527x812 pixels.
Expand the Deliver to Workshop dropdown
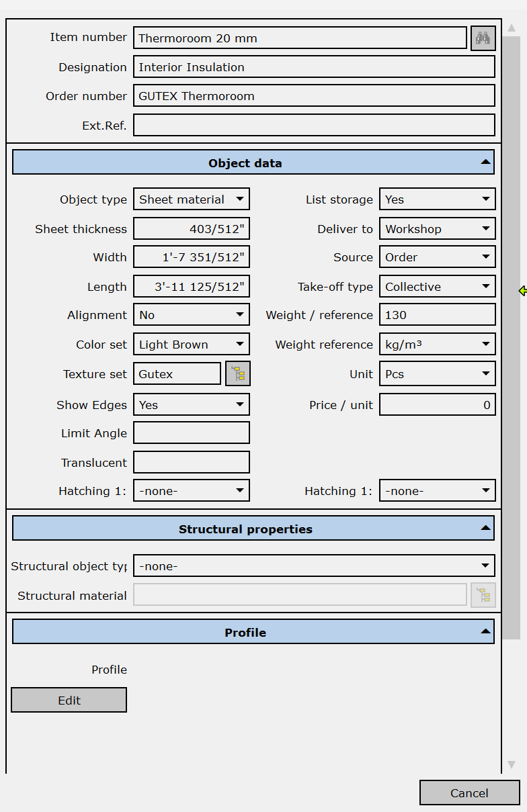[437, 229]
